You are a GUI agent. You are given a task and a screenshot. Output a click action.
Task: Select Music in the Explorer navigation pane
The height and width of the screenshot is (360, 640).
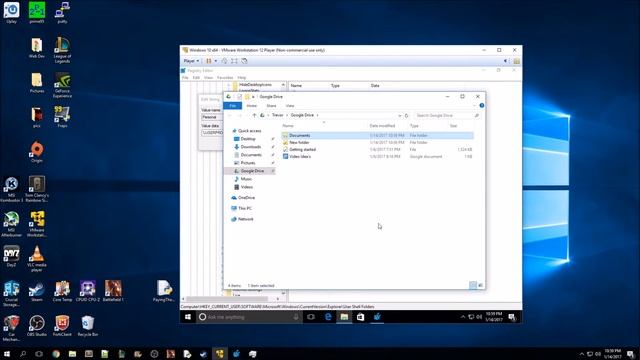point(246,179)
